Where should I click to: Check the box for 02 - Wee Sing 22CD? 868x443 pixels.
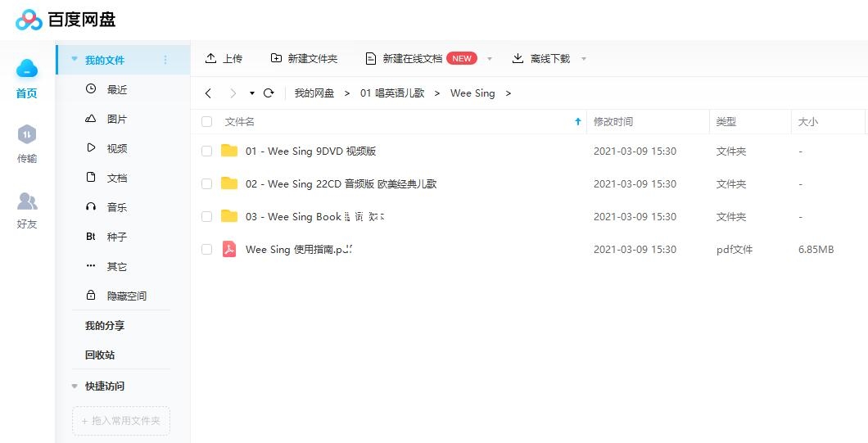click(x=207, y=184)
